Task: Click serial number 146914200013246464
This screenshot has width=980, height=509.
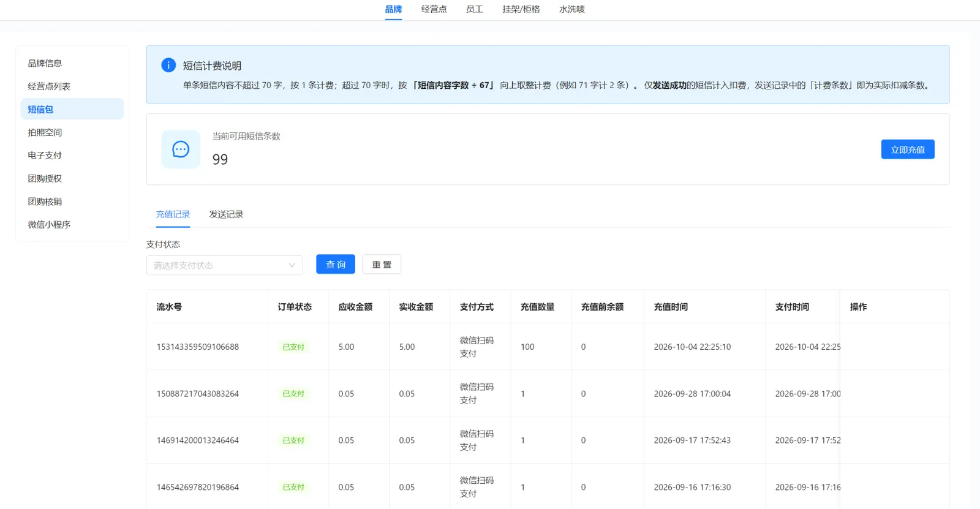Action: [x=198, y=440]
